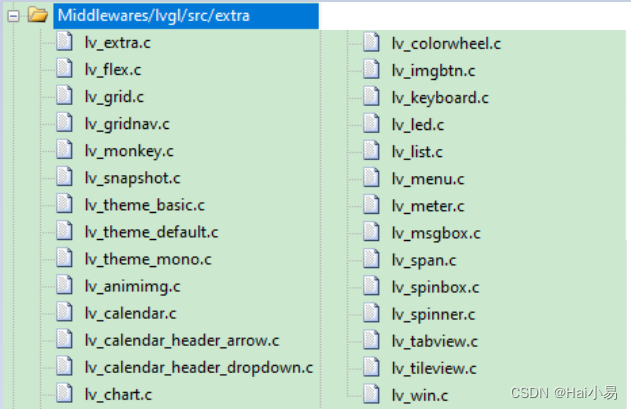The image size is (632, 409).
Task: Select the lv_span.c file name
Action: [x=424, y=260]
